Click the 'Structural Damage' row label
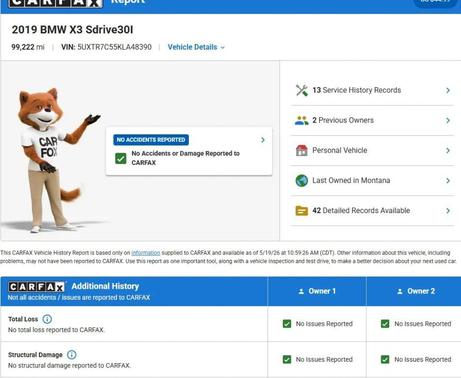This screenshot has height=378, width=461. click(x=35, y=355)
